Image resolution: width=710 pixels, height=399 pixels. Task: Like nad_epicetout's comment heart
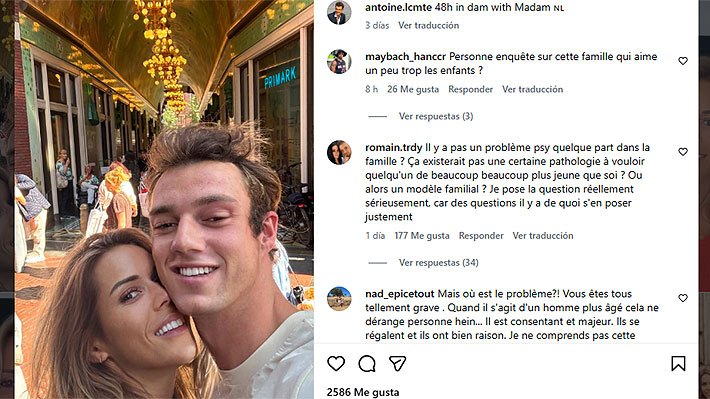click(x=683, y=298)
